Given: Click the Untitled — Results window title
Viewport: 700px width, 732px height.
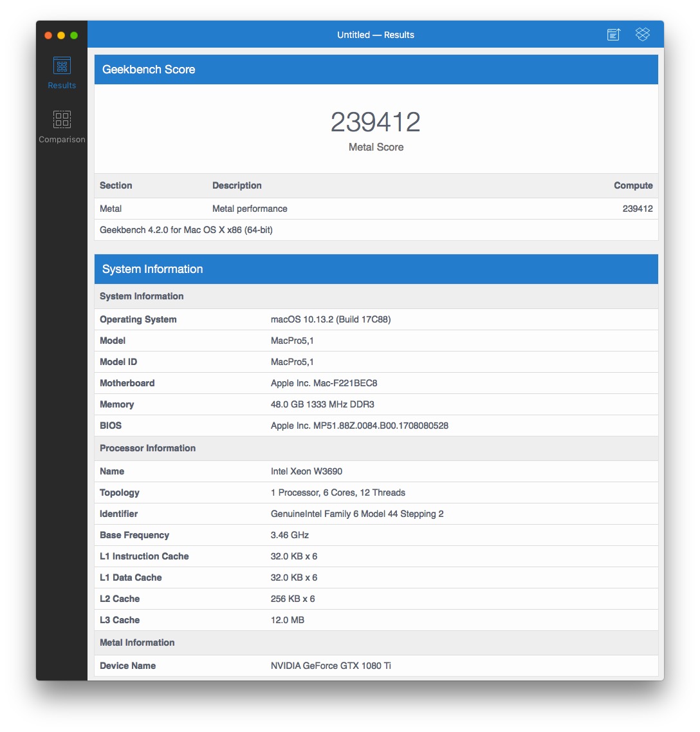Looking at the screenshot, I should tap(376, 35).
